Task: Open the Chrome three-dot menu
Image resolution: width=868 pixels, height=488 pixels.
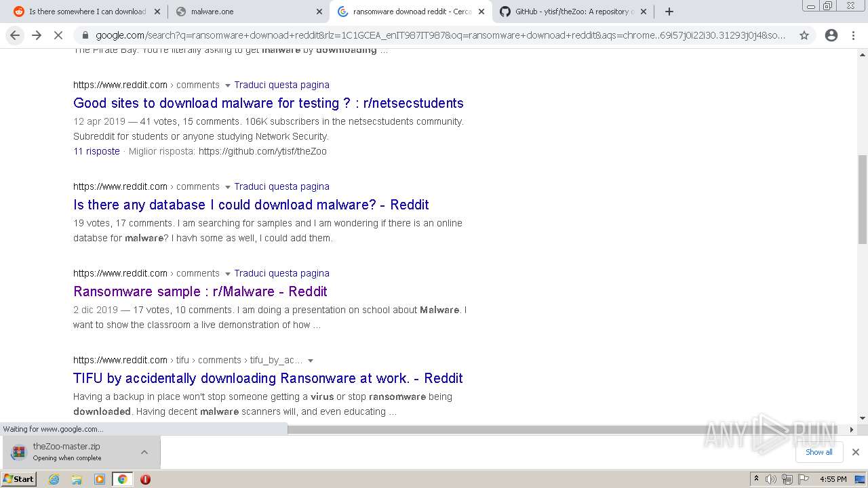Action: [853, 35]
